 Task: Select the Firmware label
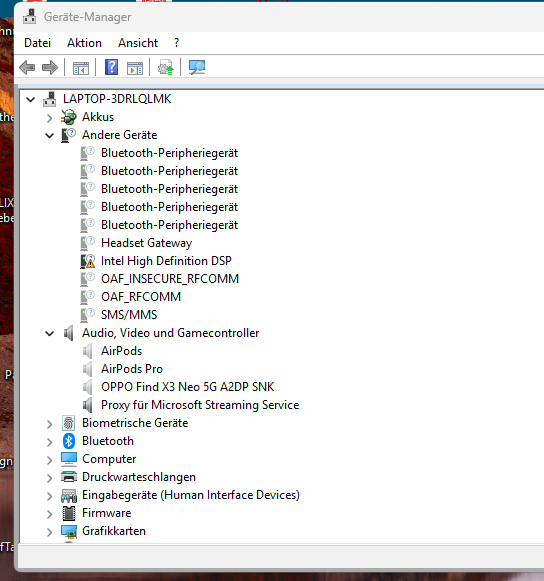click(107, 513)
